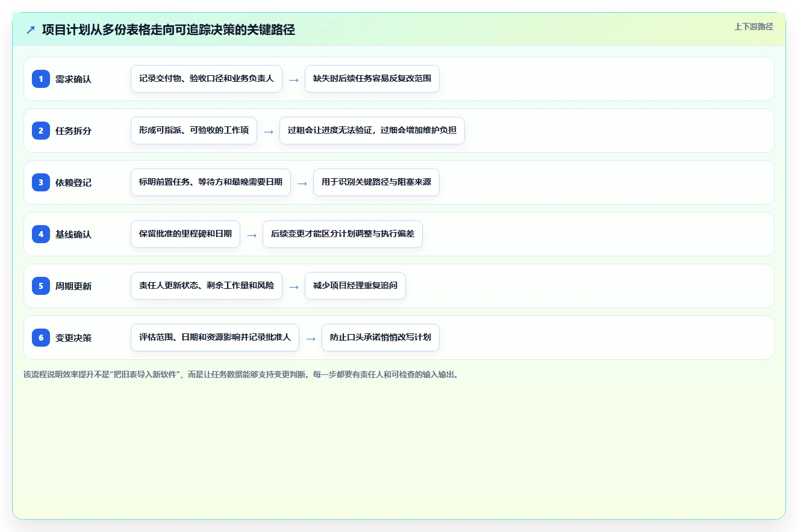The height and width of the screenshot is (532, 798).
Task: Click the box 减少项目经理重复追问
Action: point(355,286)
